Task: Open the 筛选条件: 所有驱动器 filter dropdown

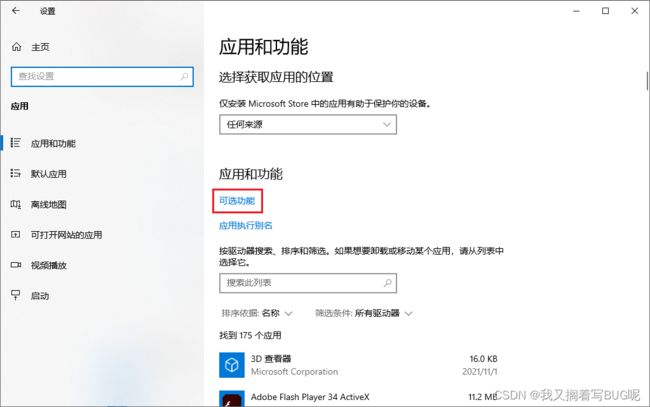Action: 364,313
